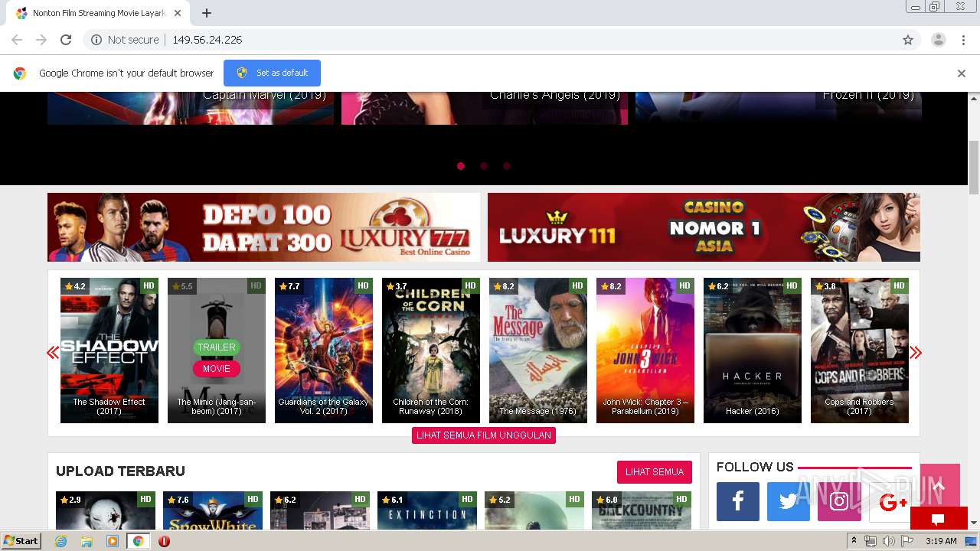
Task: Open the Instagram follow icon
Action: pyautogui.click(x=839, y=502)
